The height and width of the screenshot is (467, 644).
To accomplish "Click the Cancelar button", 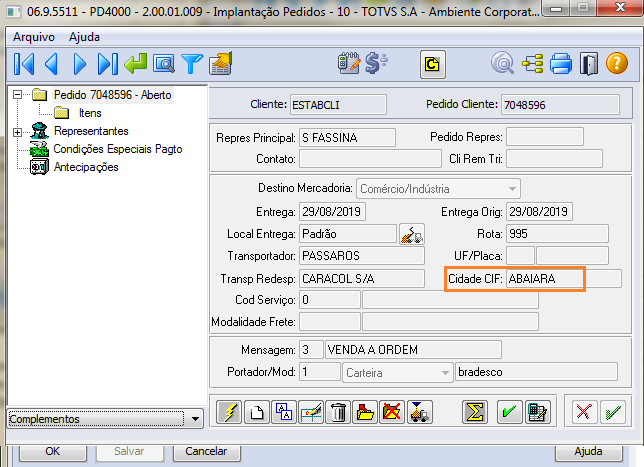I will [206, 451].
